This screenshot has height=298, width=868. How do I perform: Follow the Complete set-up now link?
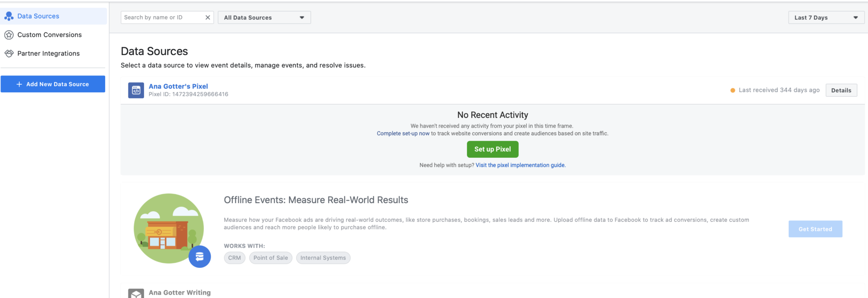tap(403, 134)
